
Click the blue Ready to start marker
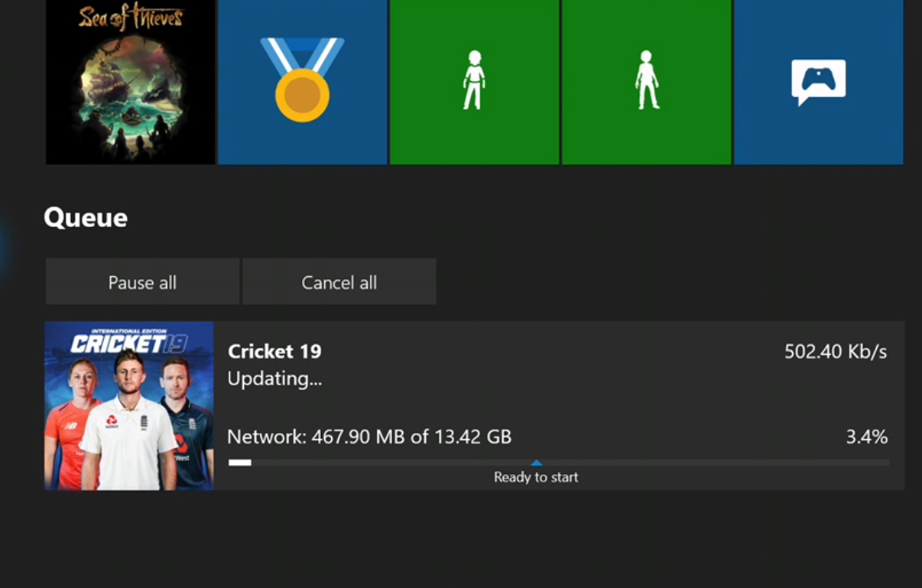[x=537, y=463]
